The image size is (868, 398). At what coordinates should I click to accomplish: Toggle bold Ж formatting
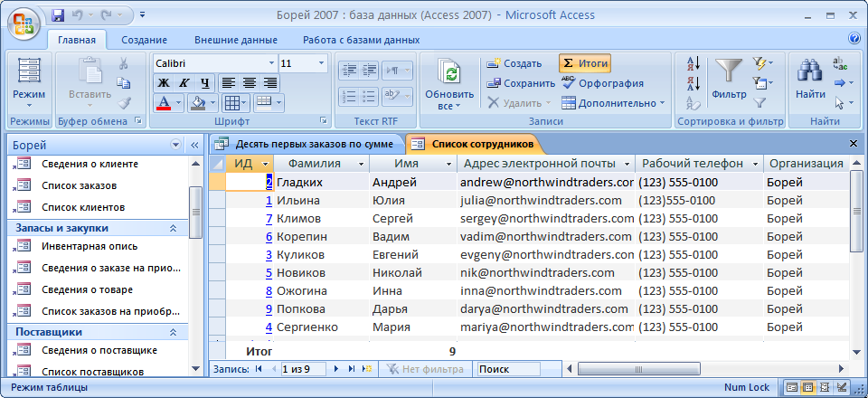click(164, 83)
